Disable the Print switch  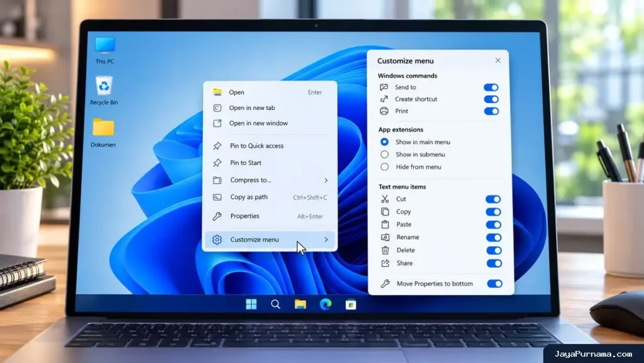click(491, 111)
